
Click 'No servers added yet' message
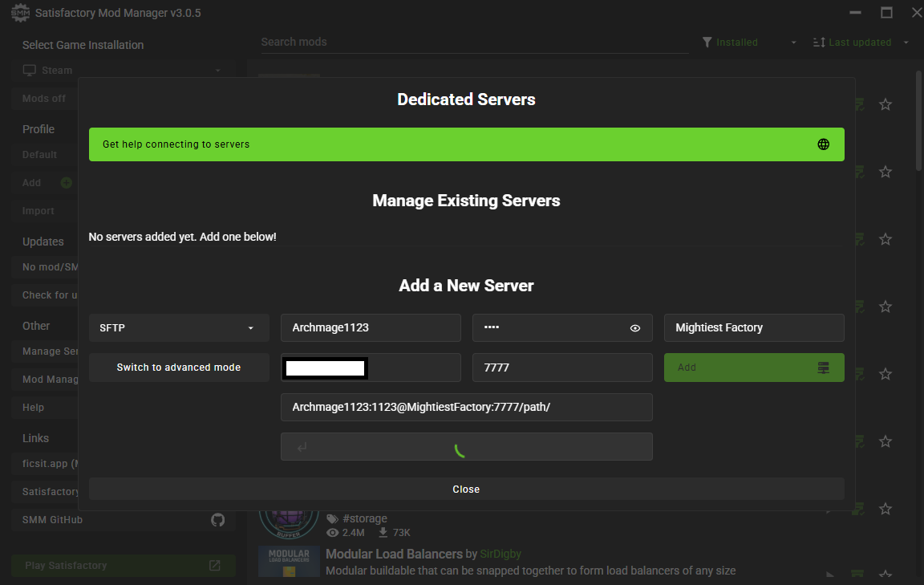[182, 237]
